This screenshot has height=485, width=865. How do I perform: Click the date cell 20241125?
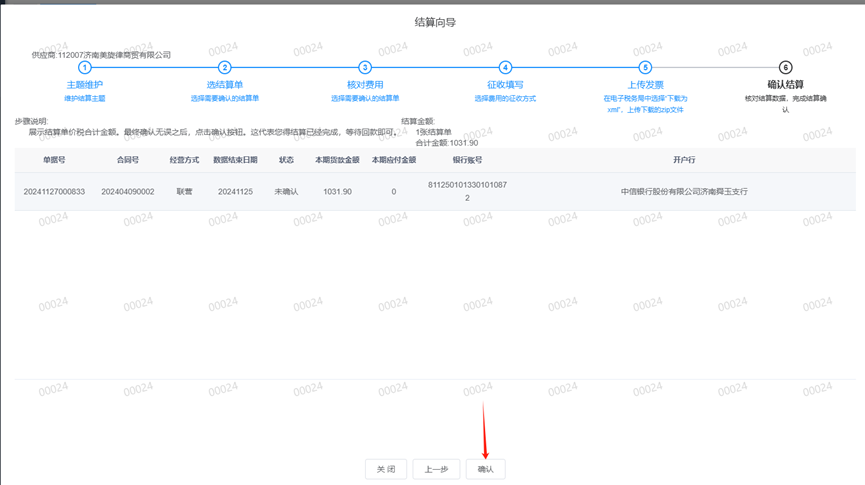[236, 191]
